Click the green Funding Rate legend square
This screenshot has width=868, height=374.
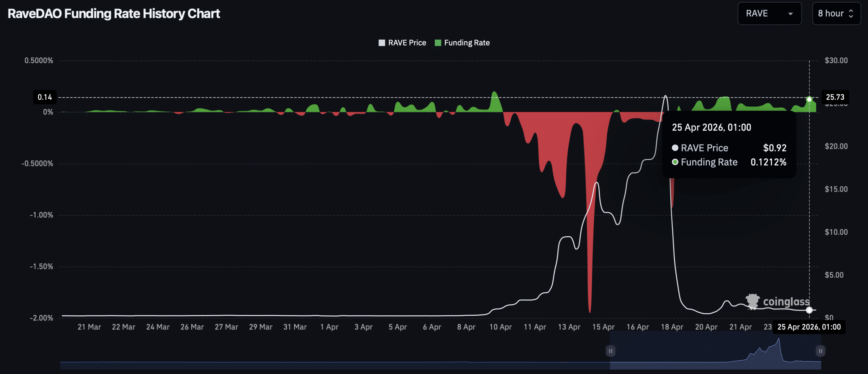coord(437,43)
